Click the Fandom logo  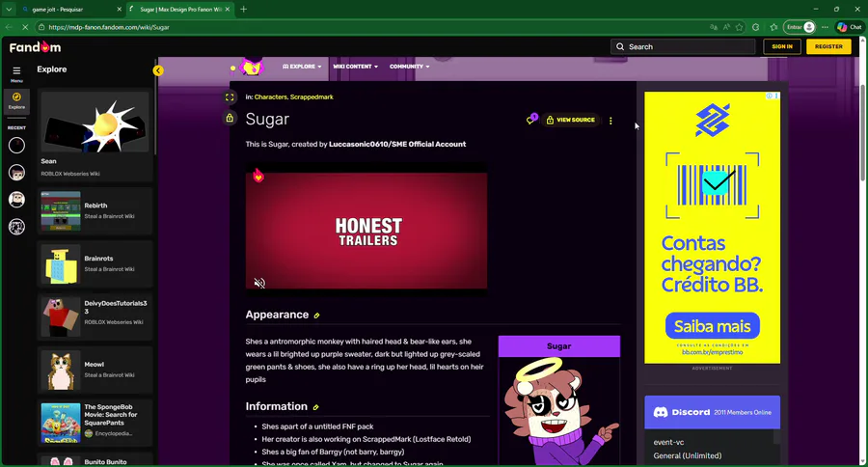tap(35, 47)
